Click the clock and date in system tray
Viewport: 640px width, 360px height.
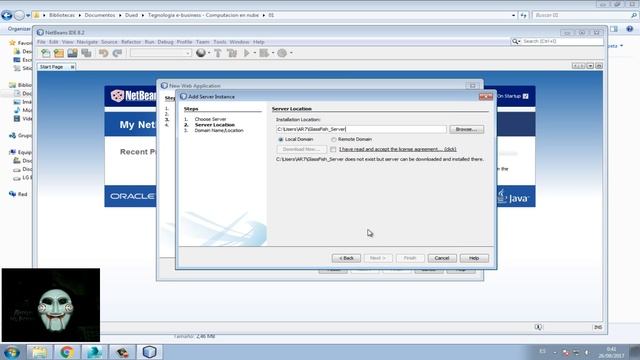(x=611, y=353)
